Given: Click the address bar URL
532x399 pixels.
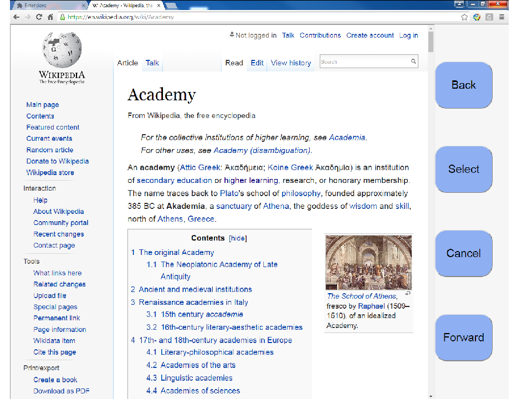Looking at the screenshot, I should pyautogui.click(x=120, y=17).
